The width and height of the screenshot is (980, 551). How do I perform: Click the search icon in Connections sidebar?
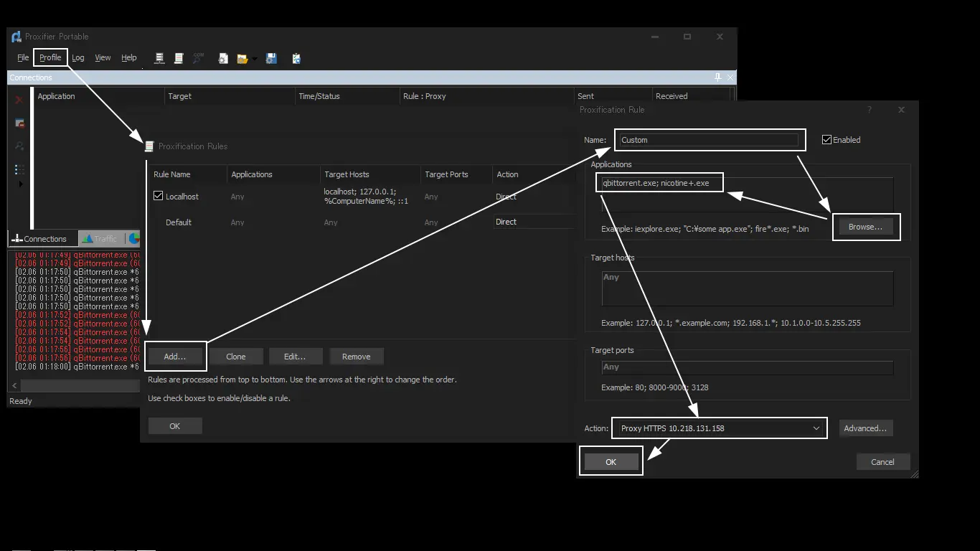[19, 146]
